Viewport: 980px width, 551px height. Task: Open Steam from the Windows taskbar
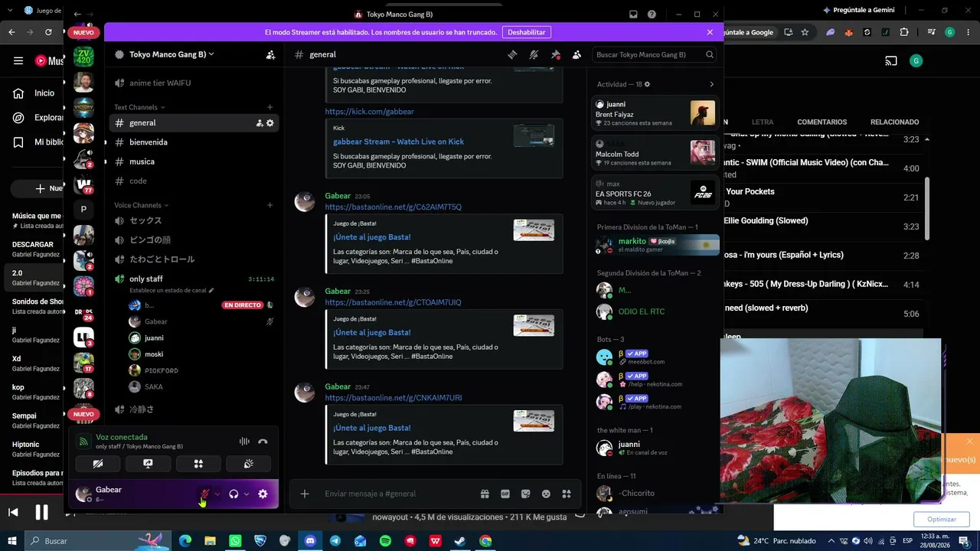[x=460, y=541]
